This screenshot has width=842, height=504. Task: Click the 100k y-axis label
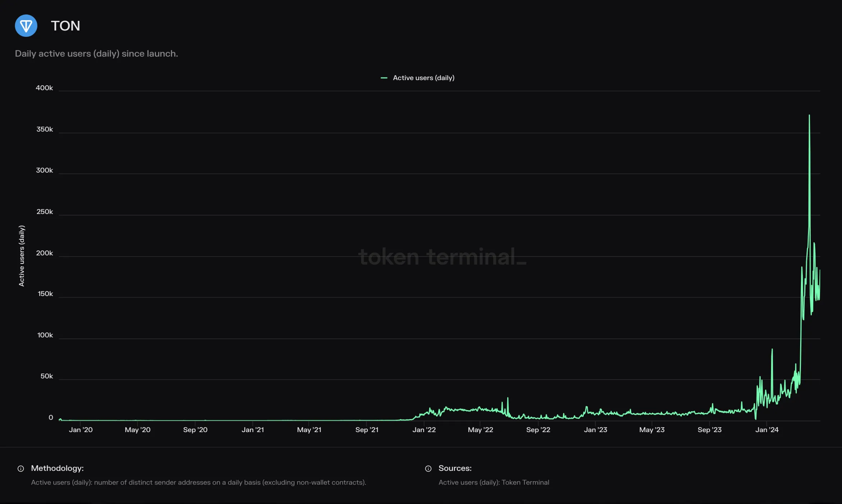click(45, 335)
